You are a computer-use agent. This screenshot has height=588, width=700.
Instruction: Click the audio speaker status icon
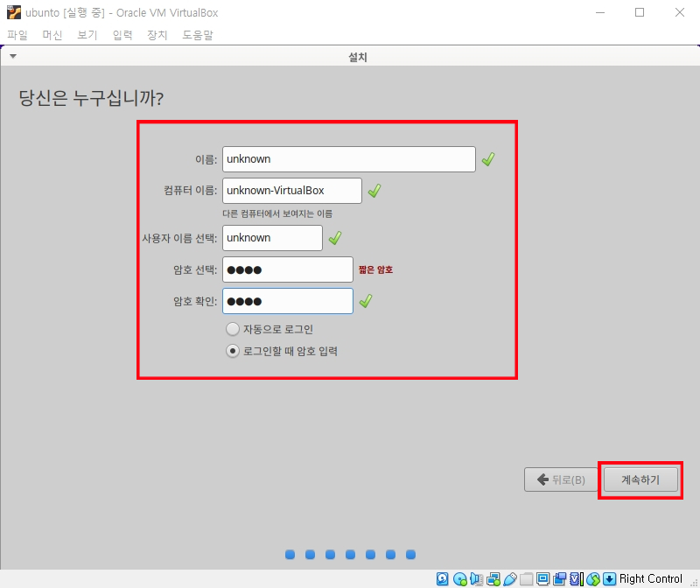tap(476, 579)
